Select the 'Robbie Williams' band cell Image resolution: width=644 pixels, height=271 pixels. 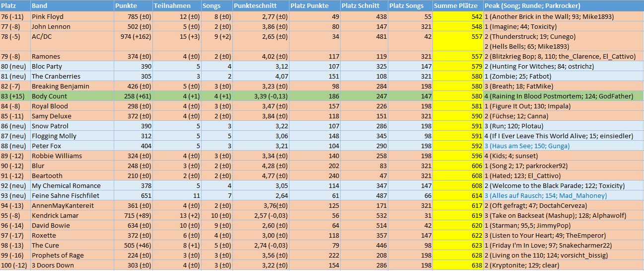[x=72, y=156]
